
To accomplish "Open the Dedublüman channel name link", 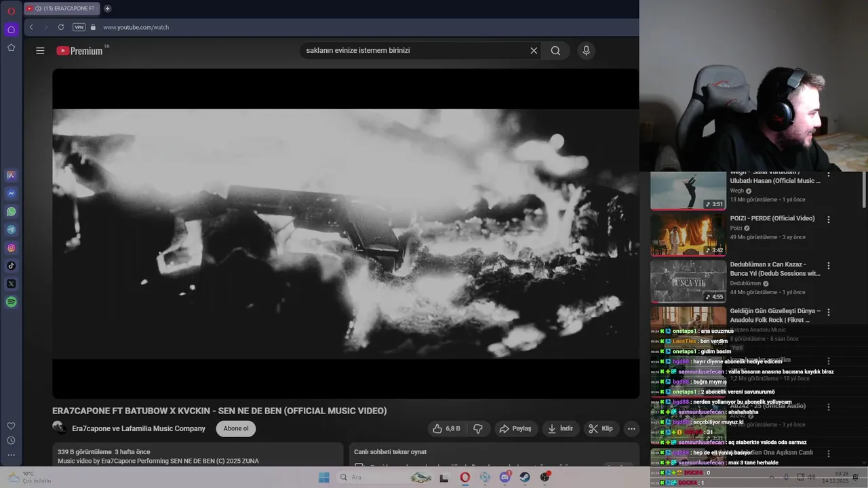I will [x=745, y=283].
